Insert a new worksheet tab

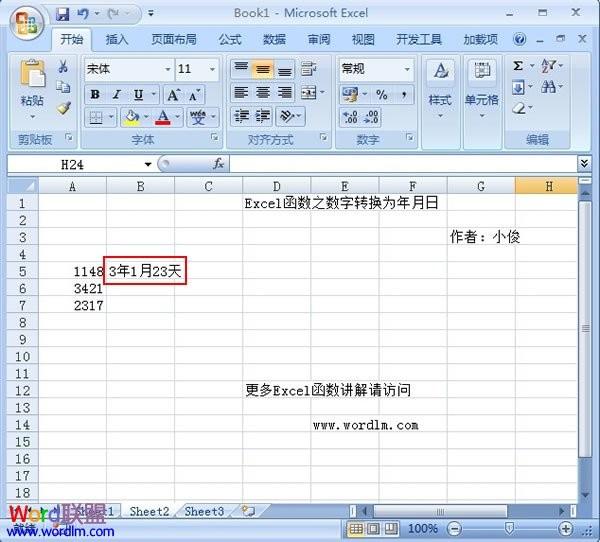click(x=249, y=511)
